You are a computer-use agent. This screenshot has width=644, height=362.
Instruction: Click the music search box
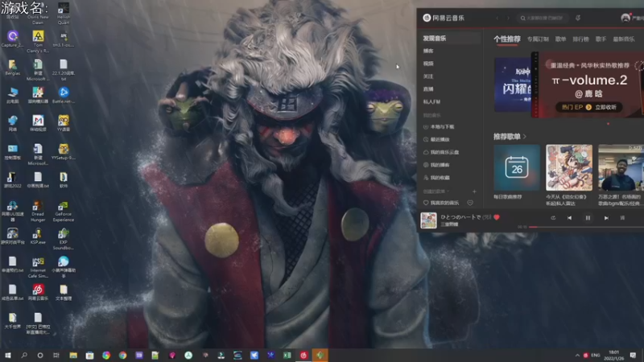click(x=543, y=18)
